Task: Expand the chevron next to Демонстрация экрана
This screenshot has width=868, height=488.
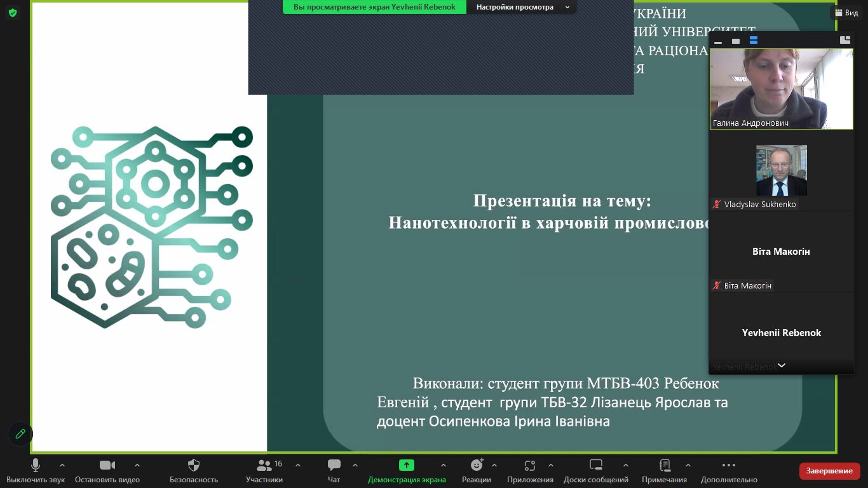Action: [x=444, y=465]
